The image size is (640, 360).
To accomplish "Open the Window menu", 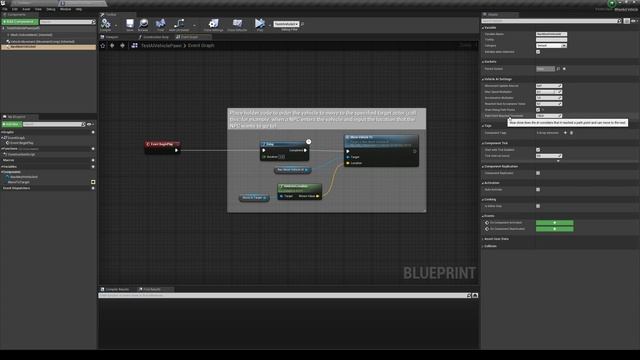I will pos(65,9).
